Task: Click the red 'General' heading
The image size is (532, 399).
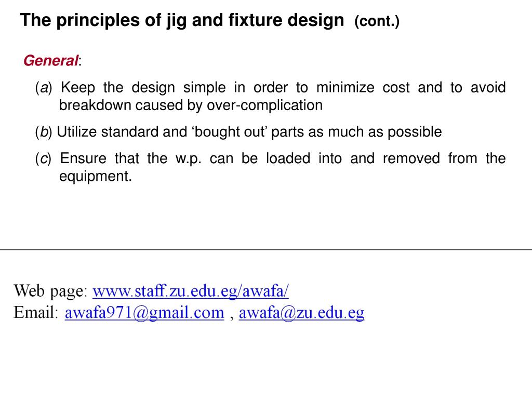Action: (51, 61)
